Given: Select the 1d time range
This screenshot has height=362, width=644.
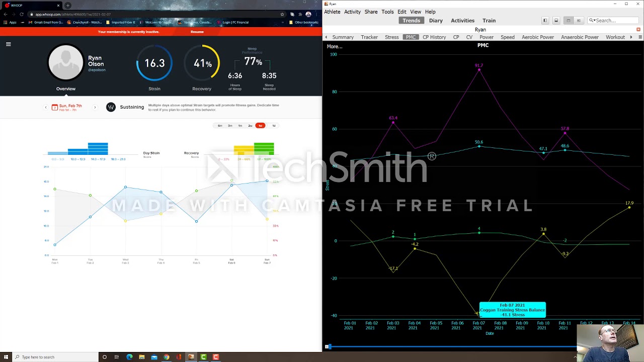Looking at the screenshot, I should [274, 126].
